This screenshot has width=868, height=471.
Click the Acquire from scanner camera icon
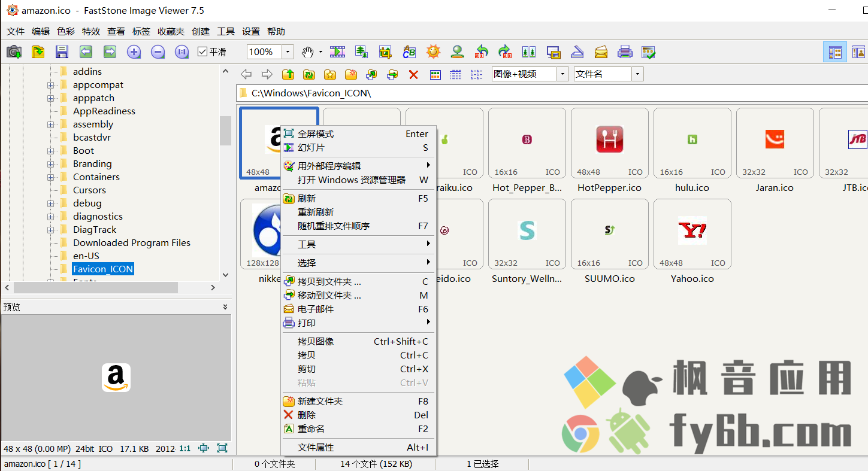(x=14, y=52)
